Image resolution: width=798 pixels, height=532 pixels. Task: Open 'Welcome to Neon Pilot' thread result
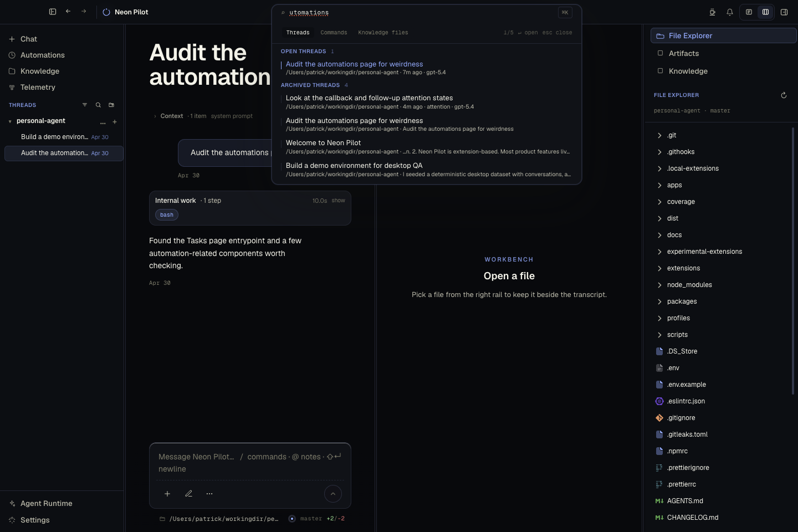[x=427, y=147]
